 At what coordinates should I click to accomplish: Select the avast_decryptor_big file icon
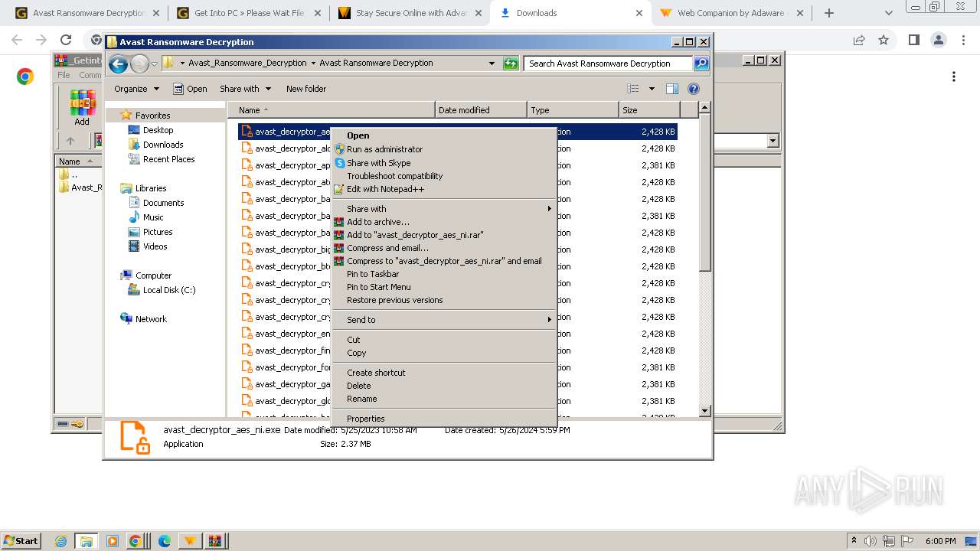pos(247,249)
